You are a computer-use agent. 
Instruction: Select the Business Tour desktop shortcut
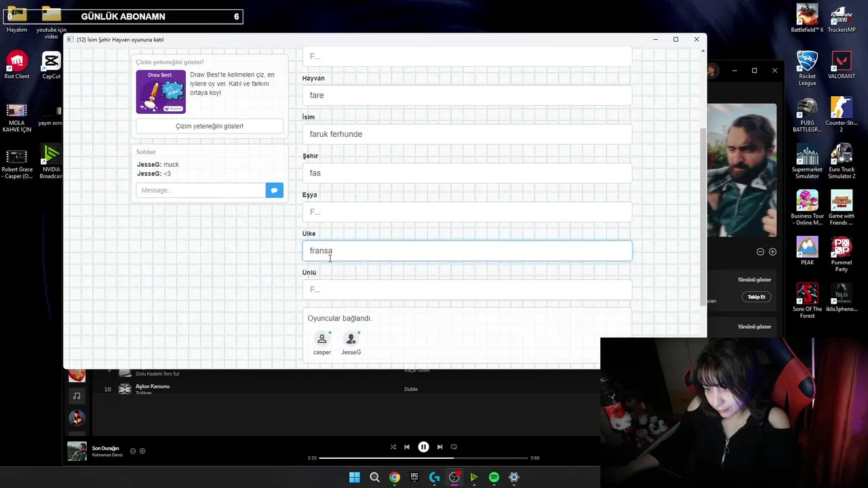[x=807, y=207]
